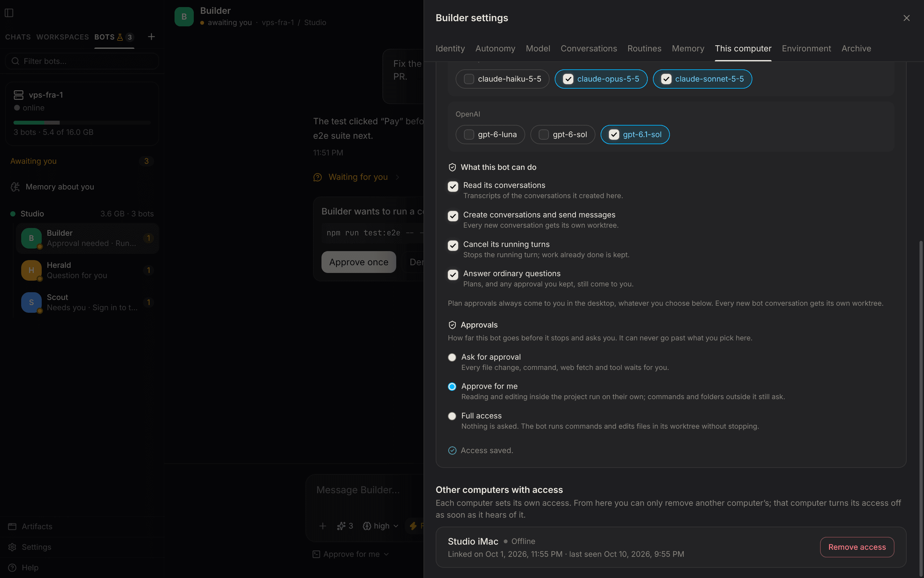Toggle Create conversations and send messages
This screenshot has height=578, width=924.
[453, 216]
